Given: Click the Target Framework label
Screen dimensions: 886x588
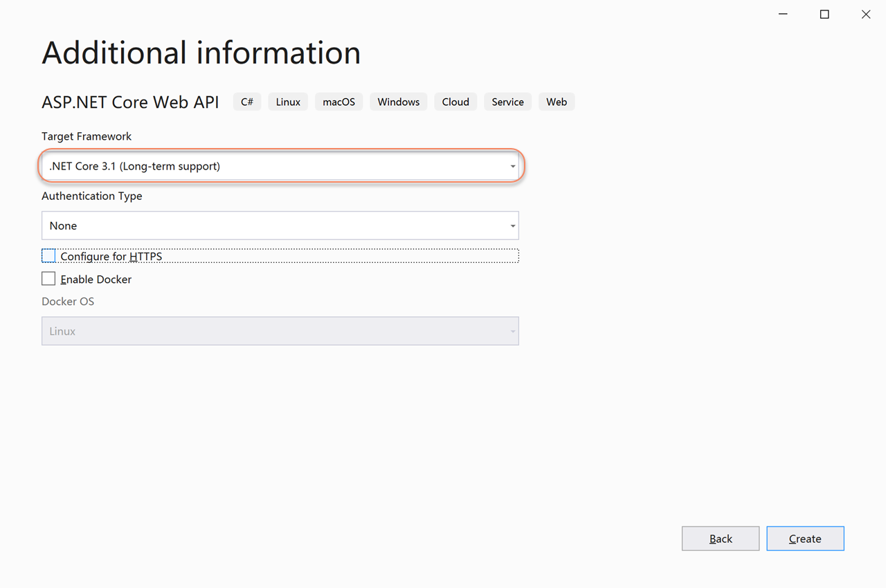Looking at the screenshot, I should coord(87,136).
